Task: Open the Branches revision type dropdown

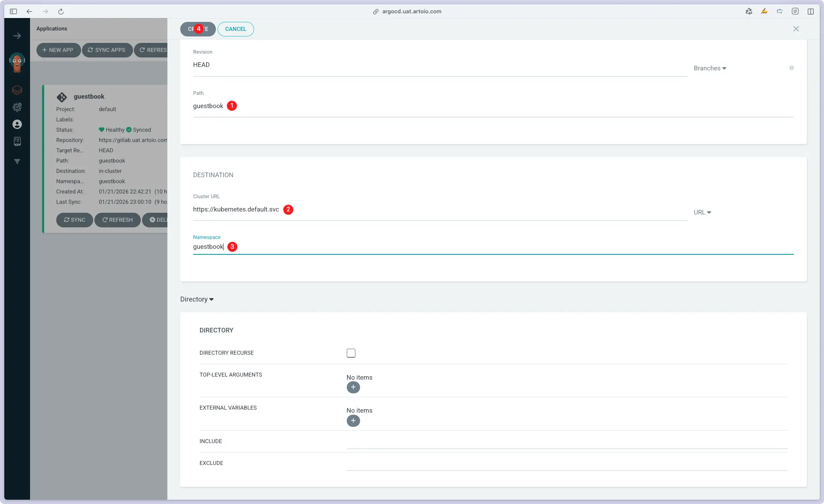Action: (710, 68)
